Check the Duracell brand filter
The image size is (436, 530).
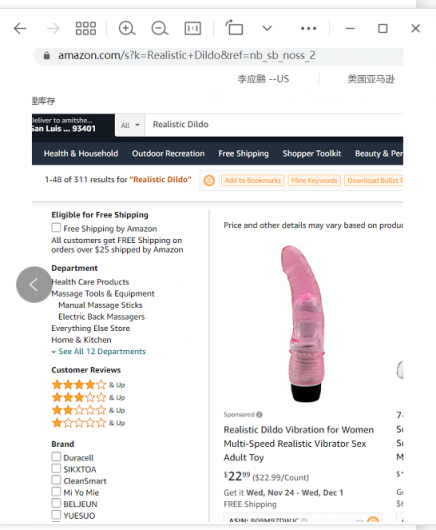coord(56,457)
